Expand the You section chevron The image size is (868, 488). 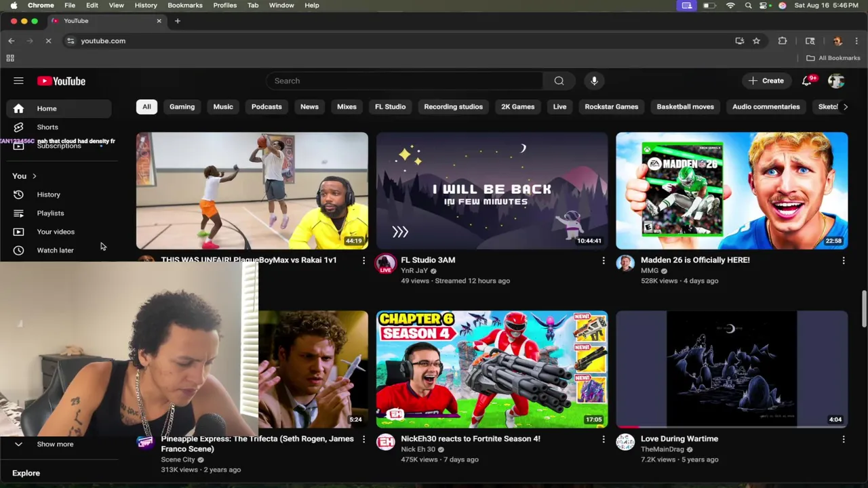(34, 176)
